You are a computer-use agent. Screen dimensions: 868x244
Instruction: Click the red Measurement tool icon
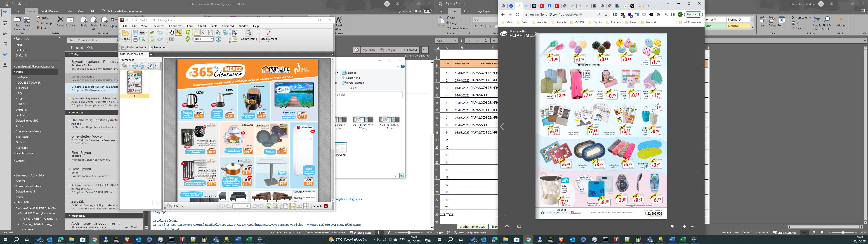click(x=268, y=33)
